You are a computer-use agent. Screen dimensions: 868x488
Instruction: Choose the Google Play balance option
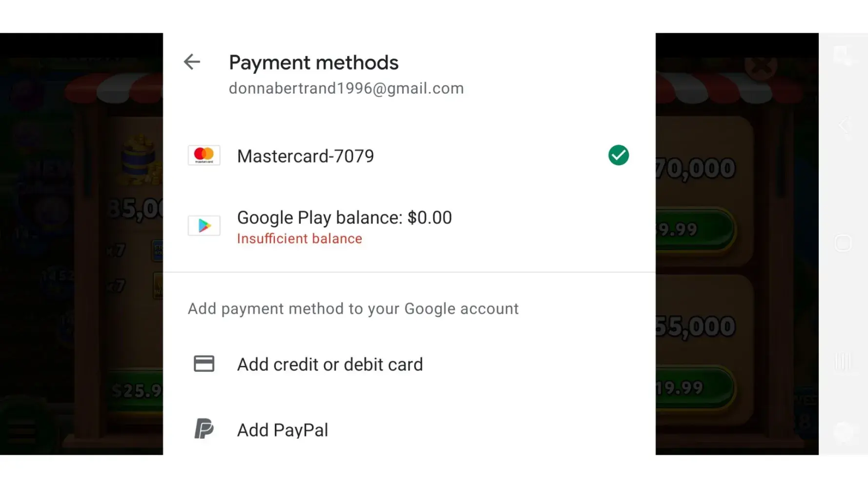[x=344, y=218]
